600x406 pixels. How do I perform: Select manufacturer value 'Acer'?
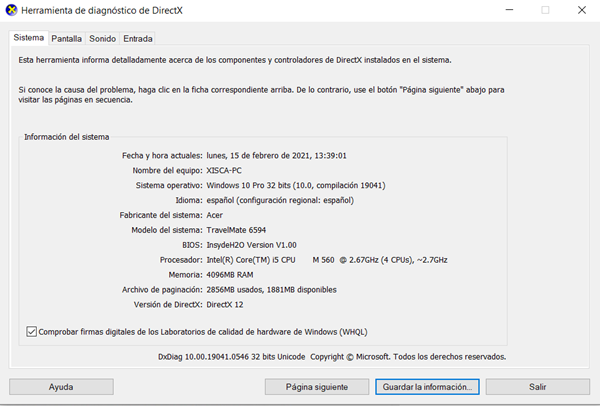(215, 215)
